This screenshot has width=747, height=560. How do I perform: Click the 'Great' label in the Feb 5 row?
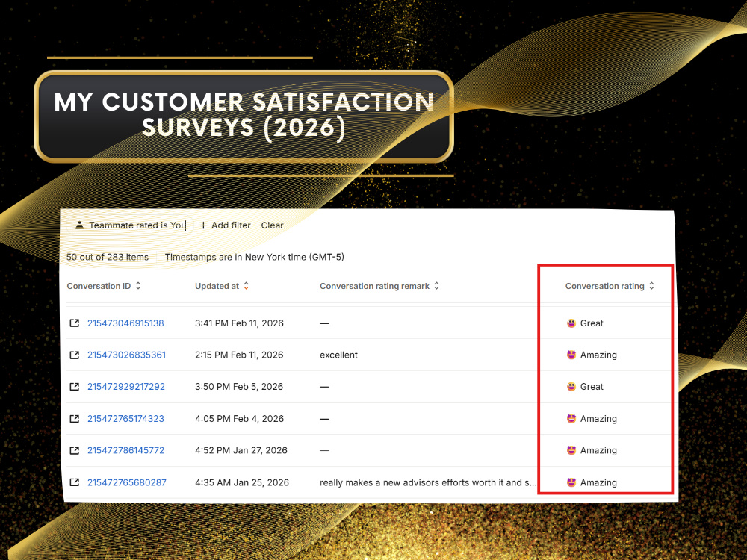pos(592,387)
